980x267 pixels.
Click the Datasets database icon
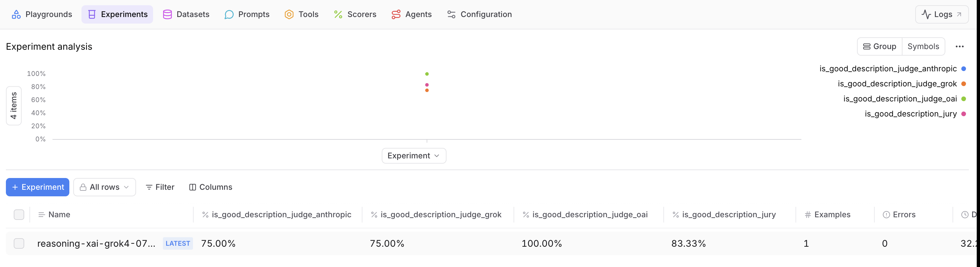167,14
